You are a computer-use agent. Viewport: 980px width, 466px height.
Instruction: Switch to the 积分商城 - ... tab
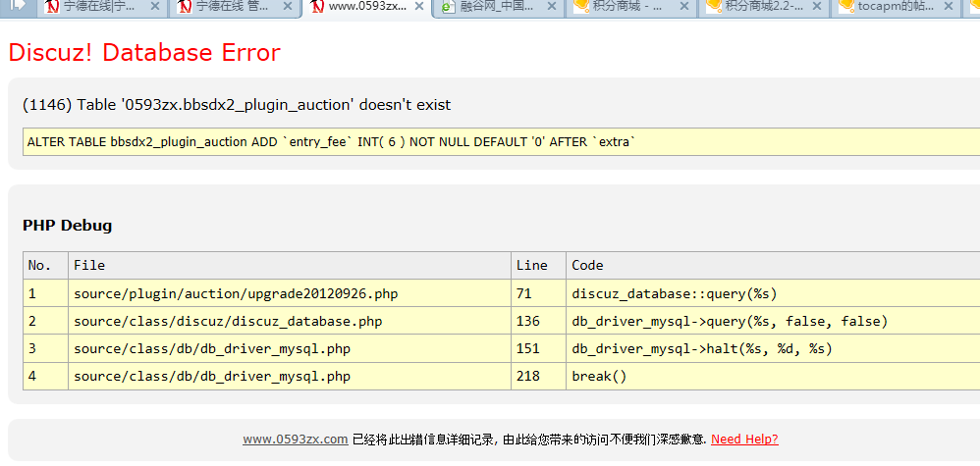click(x=631, y=7)
